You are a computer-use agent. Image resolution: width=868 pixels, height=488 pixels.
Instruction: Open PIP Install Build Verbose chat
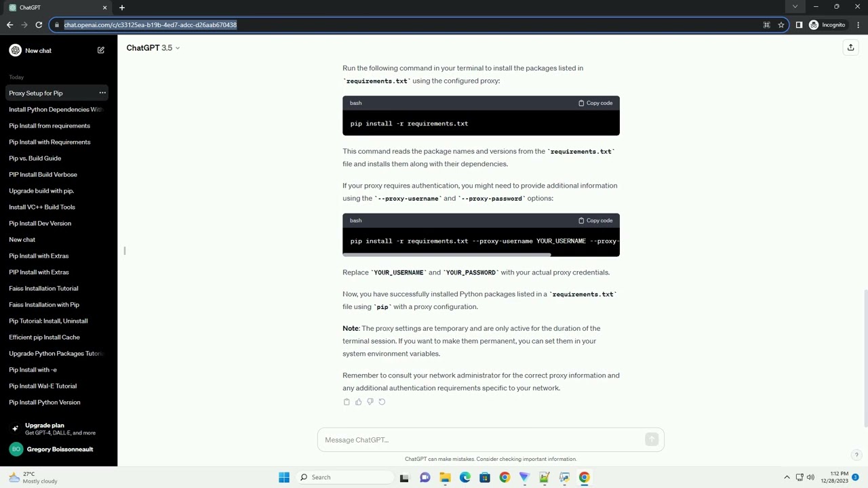tap(43, 174)
